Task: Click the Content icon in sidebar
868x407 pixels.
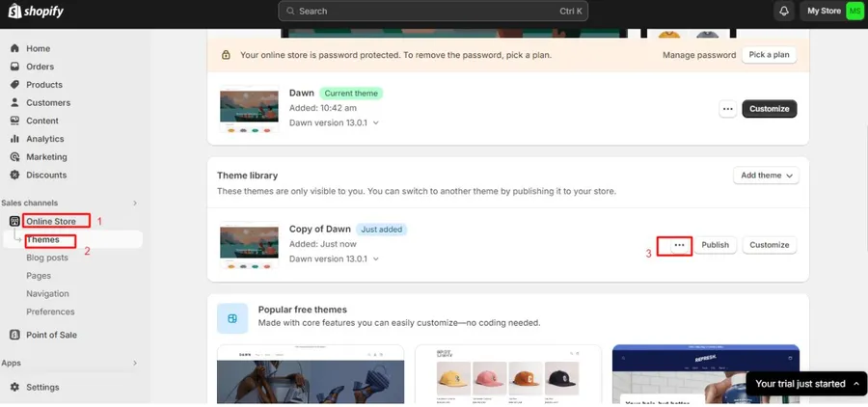Action: click(x=14, y=121)
